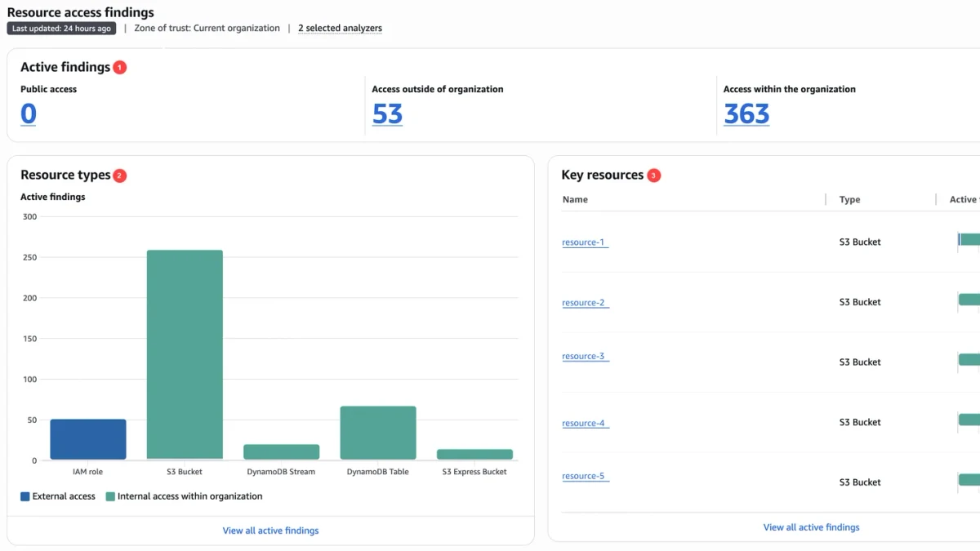Screen dimensions: 980x551
Task: Click the 300 value on the chart y-axis
Action: tap(29, 216)
